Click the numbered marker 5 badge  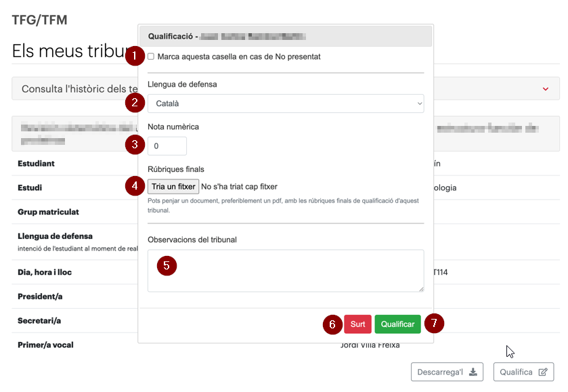[167, 265]
